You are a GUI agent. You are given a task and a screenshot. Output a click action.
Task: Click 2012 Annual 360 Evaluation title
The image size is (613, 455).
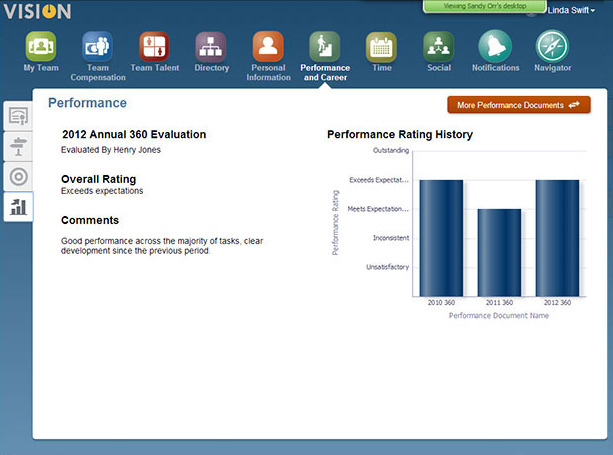tap(134, 134)
